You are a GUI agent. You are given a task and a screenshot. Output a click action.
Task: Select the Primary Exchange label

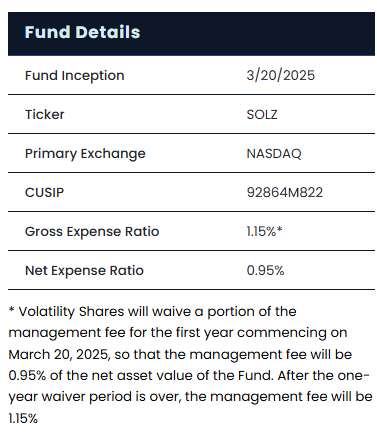tap(85, 154)
